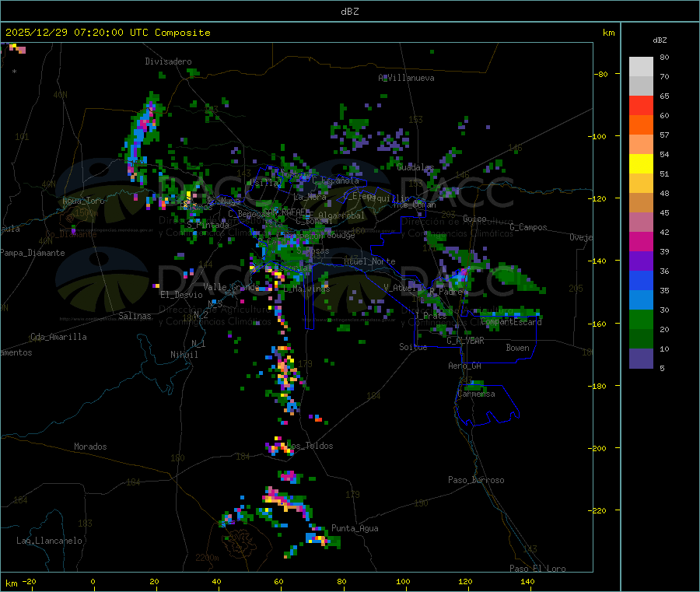700x592 pixels.
Task: Click the Punta_Agua location label
Action: (355, 528)
